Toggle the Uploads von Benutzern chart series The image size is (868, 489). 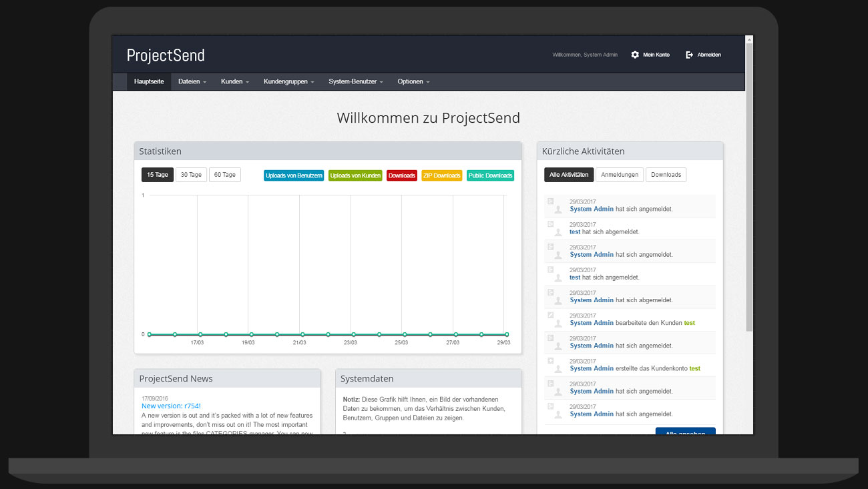[294, 175]
